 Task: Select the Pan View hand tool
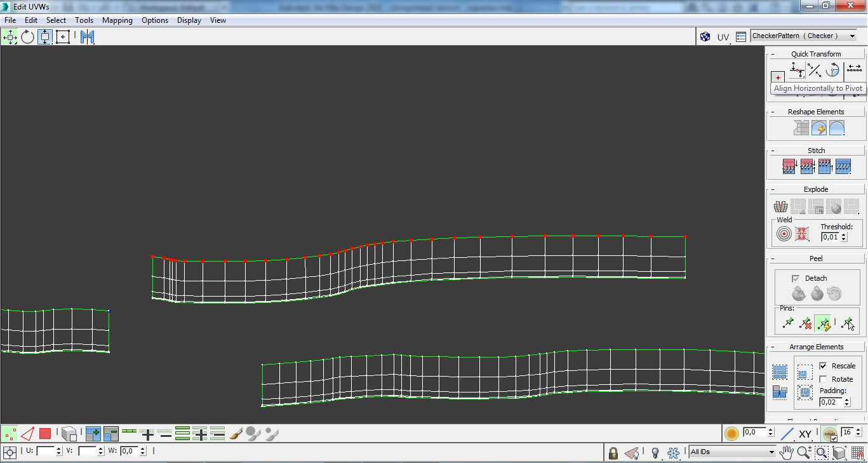click(x=787, y=452)
